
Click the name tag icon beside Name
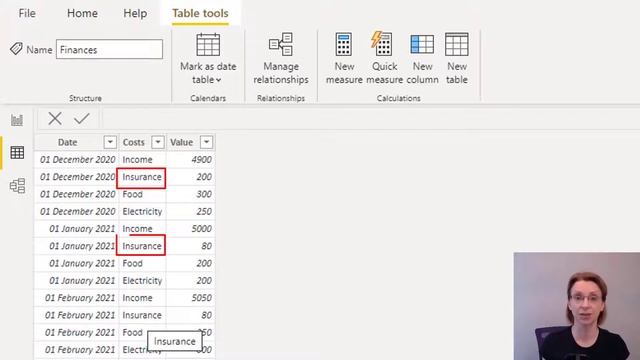(16, 49)
